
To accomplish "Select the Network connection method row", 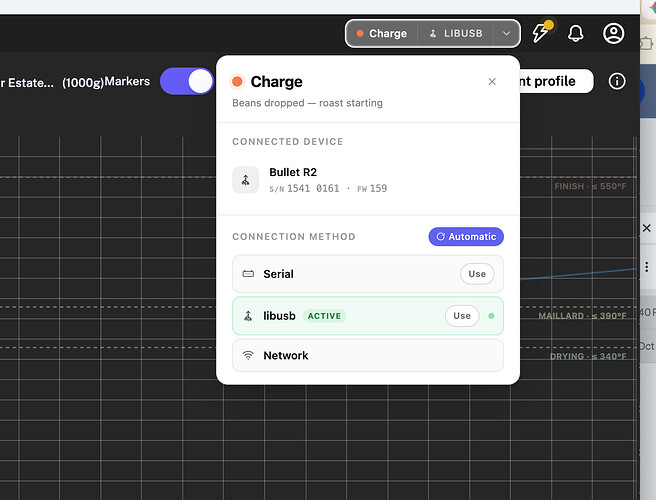I will point(368,356).
